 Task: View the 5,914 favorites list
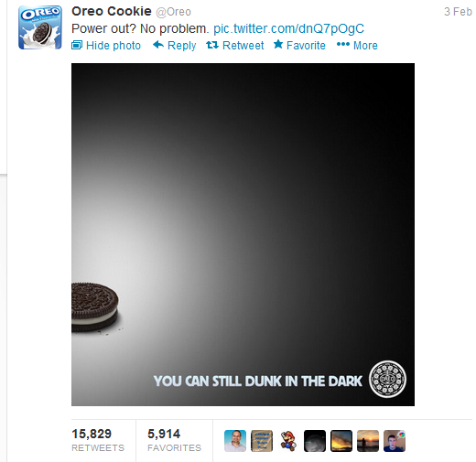174,440
